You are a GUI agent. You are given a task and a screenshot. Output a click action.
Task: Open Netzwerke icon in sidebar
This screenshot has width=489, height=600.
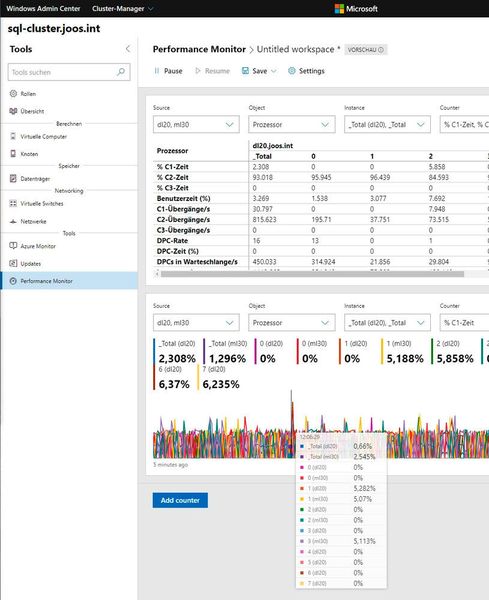tap(13, 221)
